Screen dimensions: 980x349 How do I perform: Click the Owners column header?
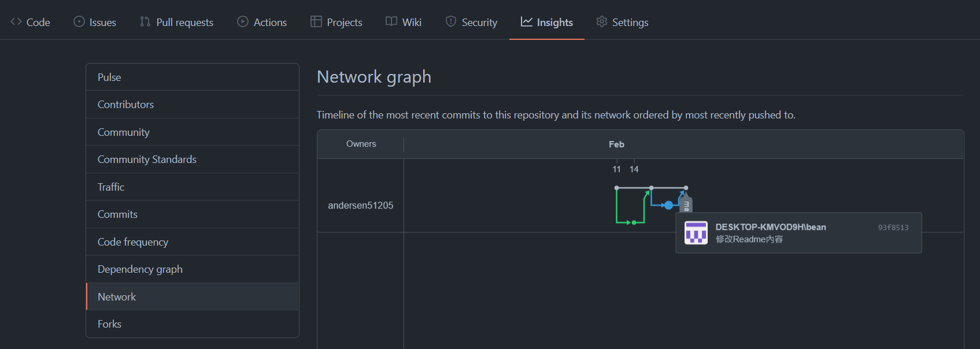pyautogui.click(x=361, y=144)
